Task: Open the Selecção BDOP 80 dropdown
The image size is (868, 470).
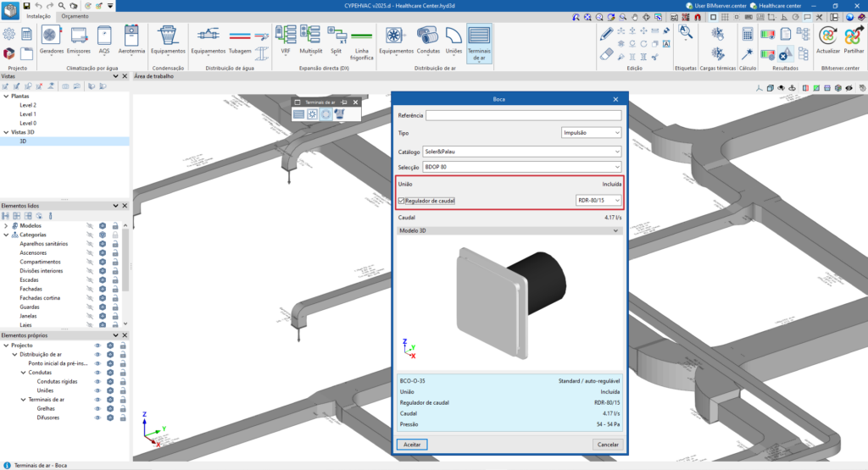Action: [x=521, y=167]
